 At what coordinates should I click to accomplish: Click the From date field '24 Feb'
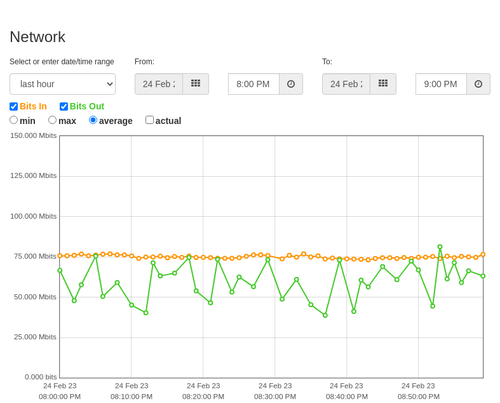(x=159, y=84)
